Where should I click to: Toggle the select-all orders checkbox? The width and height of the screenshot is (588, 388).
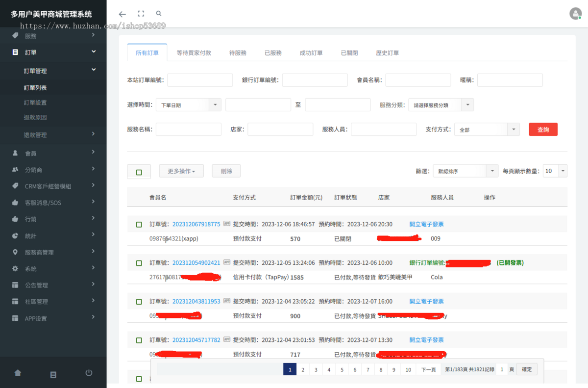pyautogui.click(x=139, y=172)
